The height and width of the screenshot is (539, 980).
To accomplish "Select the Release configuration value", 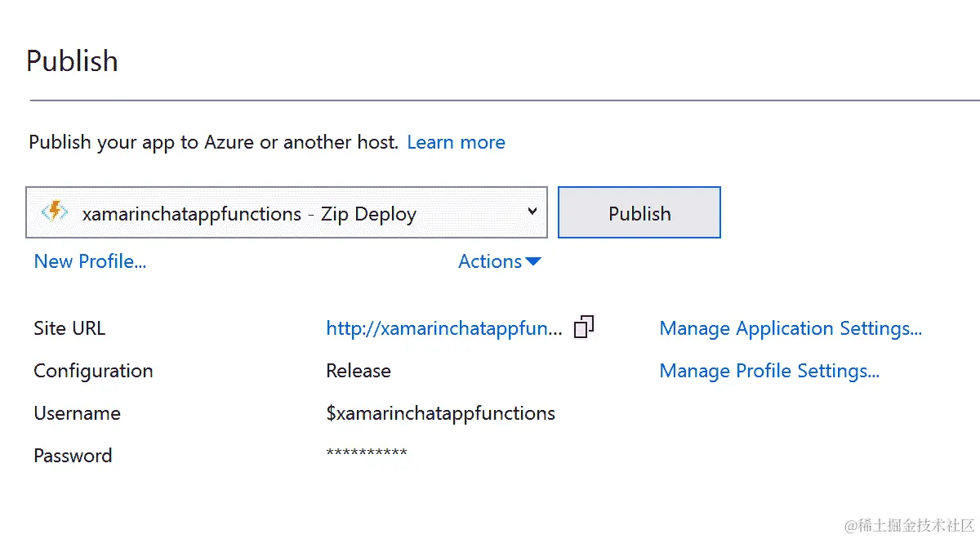I will coord(359,371).
